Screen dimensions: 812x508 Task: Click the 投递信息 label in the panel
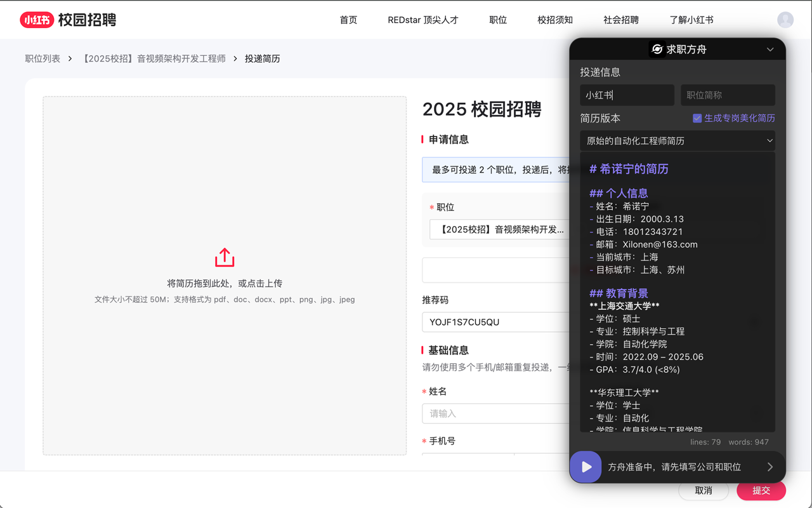(x=600, y=72)
